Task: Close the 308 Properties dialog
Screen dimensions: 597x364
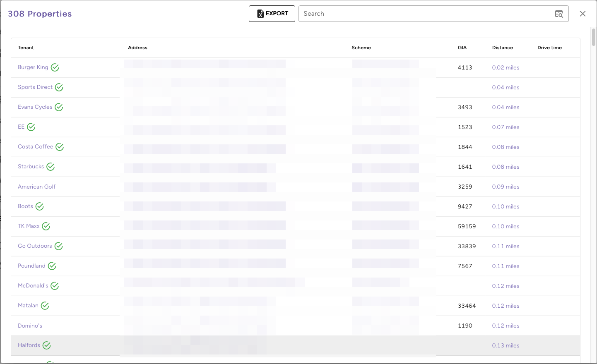Action: (x=583, y=14)
